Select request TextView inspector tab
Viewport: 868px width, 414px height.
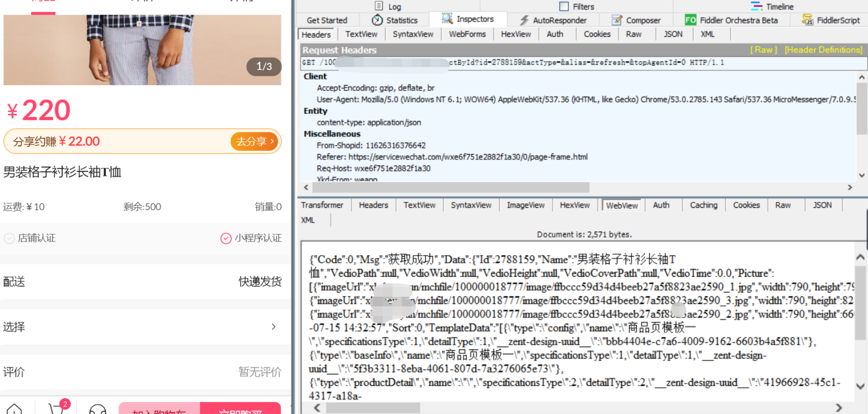[361, 34]
